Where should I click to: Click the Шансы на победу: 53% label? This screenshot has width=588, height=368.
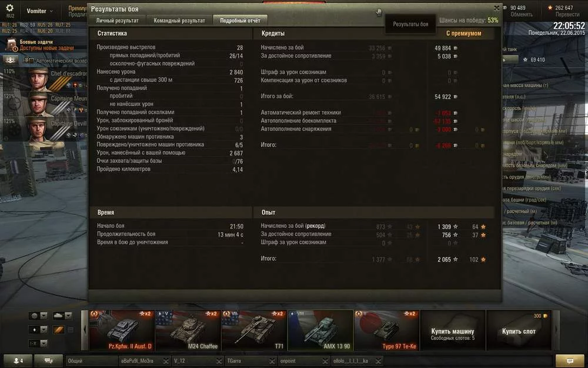coord(469,20)
